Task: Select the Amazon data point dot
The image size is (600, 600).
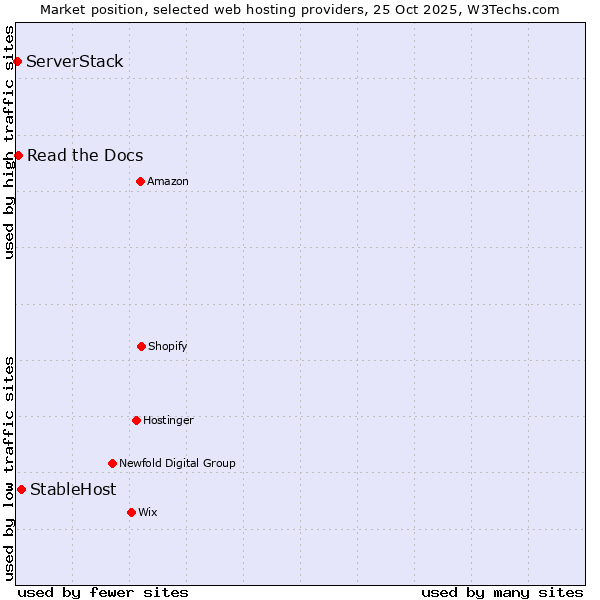Action: coord(140,181)
